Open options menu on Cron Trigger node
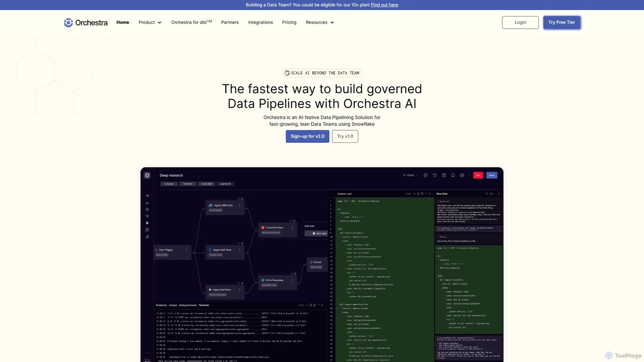 186,250
